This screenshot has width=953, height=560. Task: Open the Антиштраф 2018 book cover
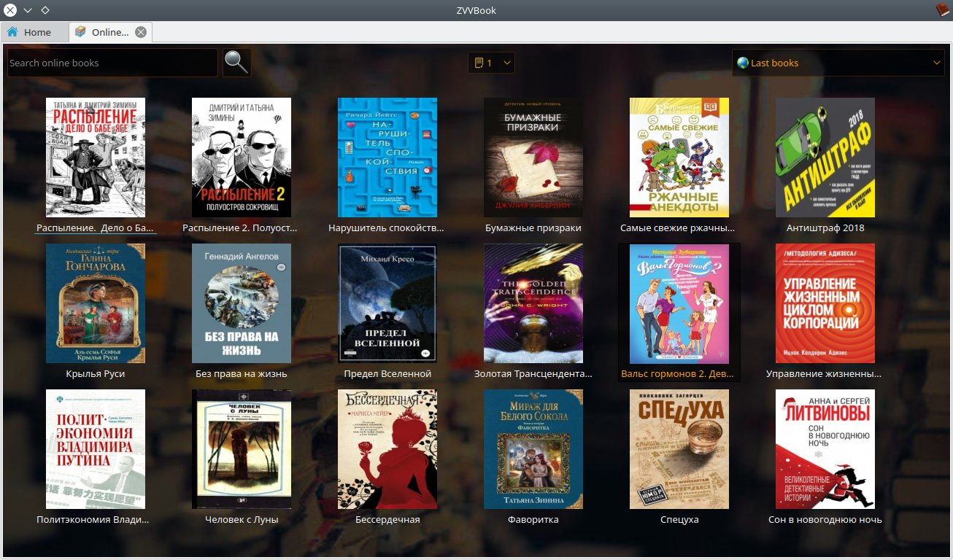pyautogui.click(x=825, y=157)
